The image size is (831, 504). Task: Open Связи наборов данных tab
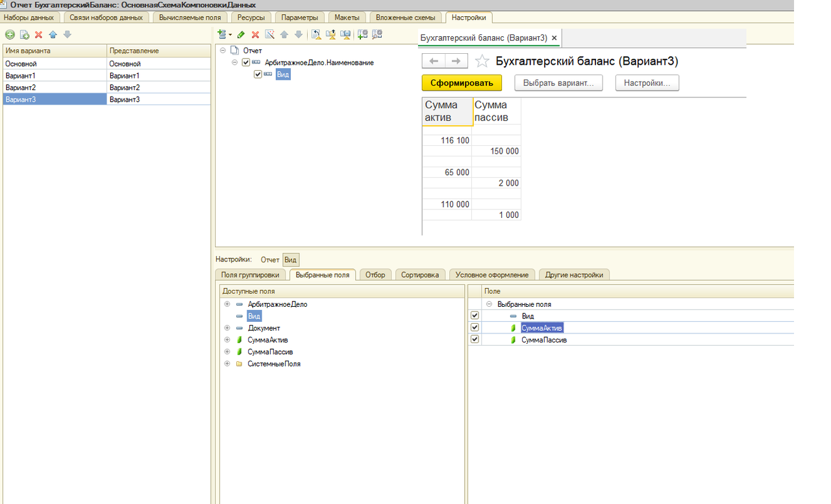coord(106,18)
